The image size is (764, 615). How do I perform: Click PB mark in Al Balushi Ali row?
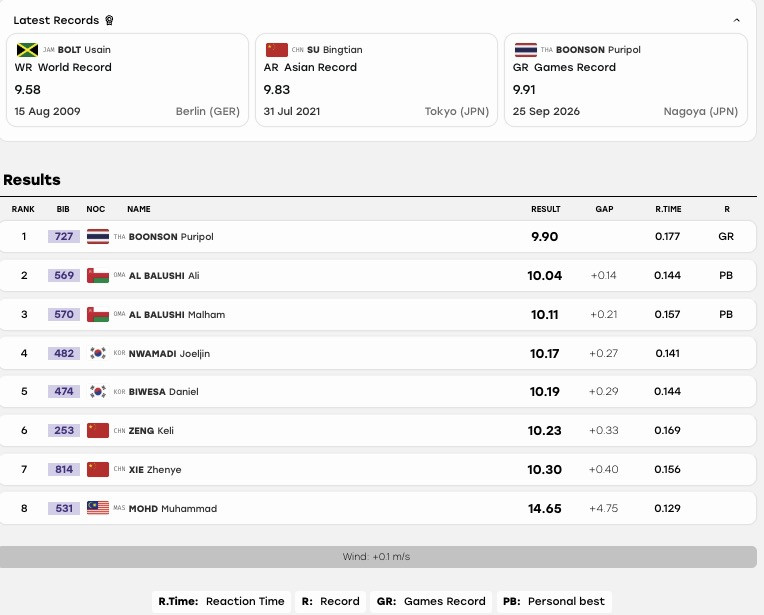(726, 275)
